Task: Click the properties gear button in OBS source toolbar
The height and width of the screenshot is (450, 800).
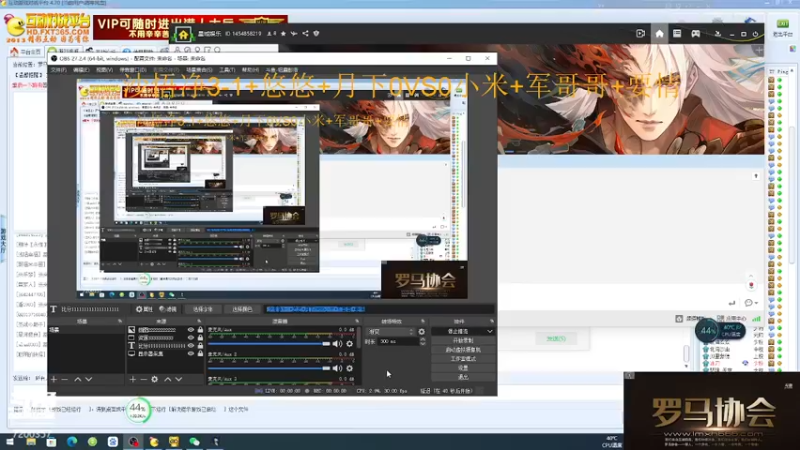Action: point(144,309)
